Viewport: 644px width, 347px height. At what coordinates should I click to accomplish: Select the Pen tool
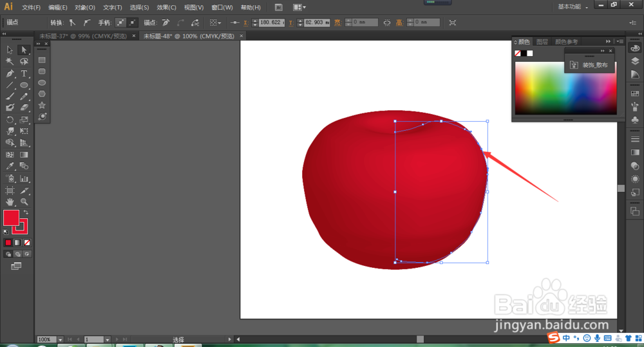10,73
